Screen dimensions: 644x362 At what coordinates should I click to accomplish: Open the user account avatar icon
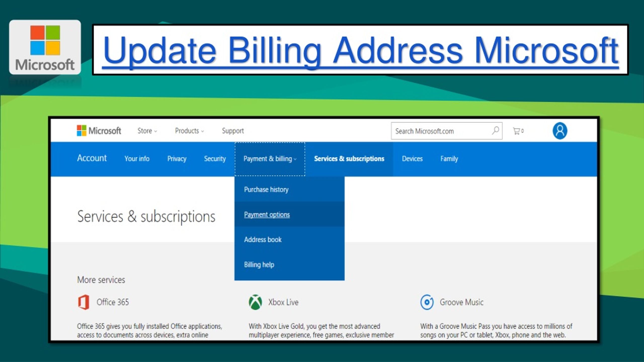pos(560,131)
